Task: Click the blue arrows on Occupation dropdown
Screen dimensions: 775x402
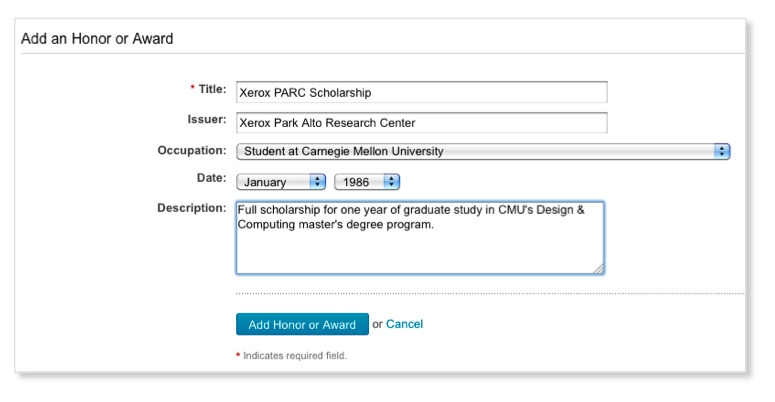Action: click(722, 152)
